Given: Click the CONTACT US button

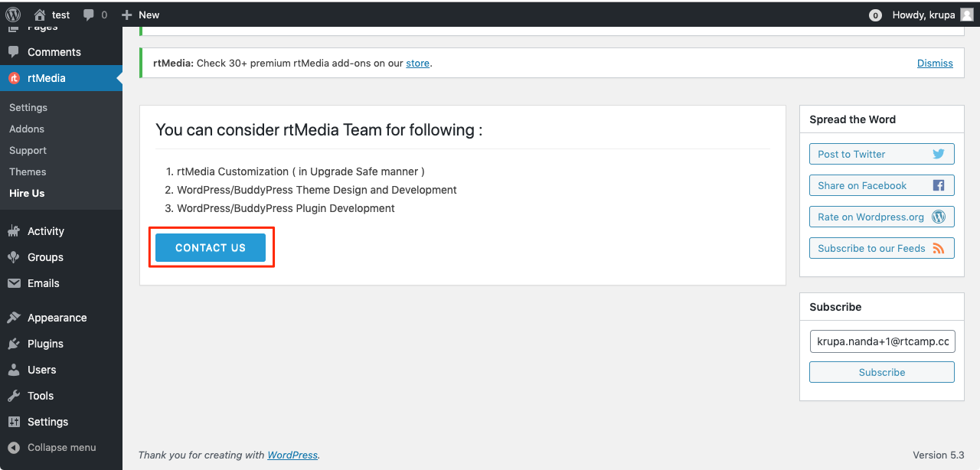Looking at the screenshot, I should tap(210, 247).
